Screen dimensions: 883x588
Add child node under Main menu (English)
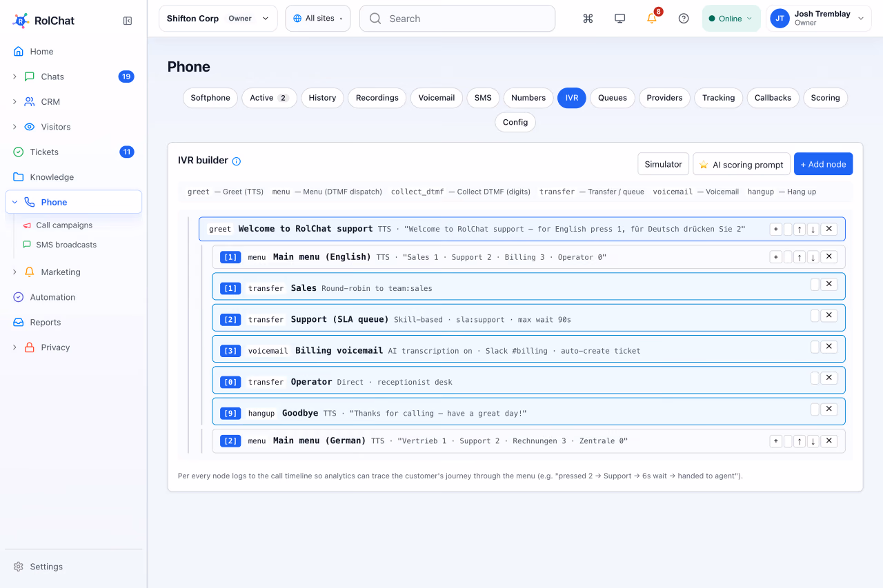776,257
